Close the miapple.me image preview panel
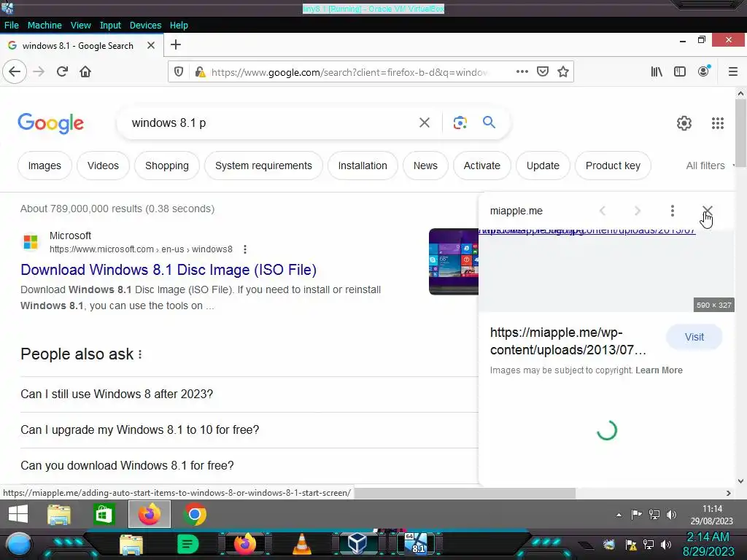This screenshot has width=747, height=560. pyautogui.click(x=708, y=211)
